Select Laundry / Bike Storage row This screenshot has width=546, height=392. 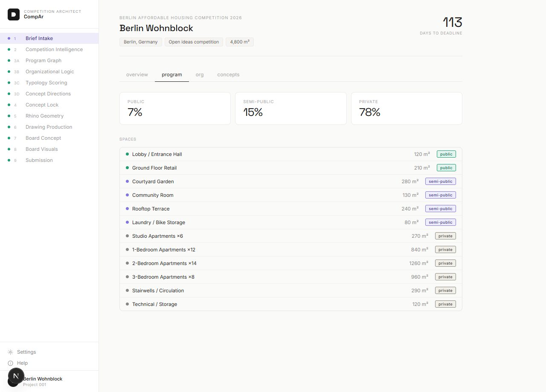(291, 222)
